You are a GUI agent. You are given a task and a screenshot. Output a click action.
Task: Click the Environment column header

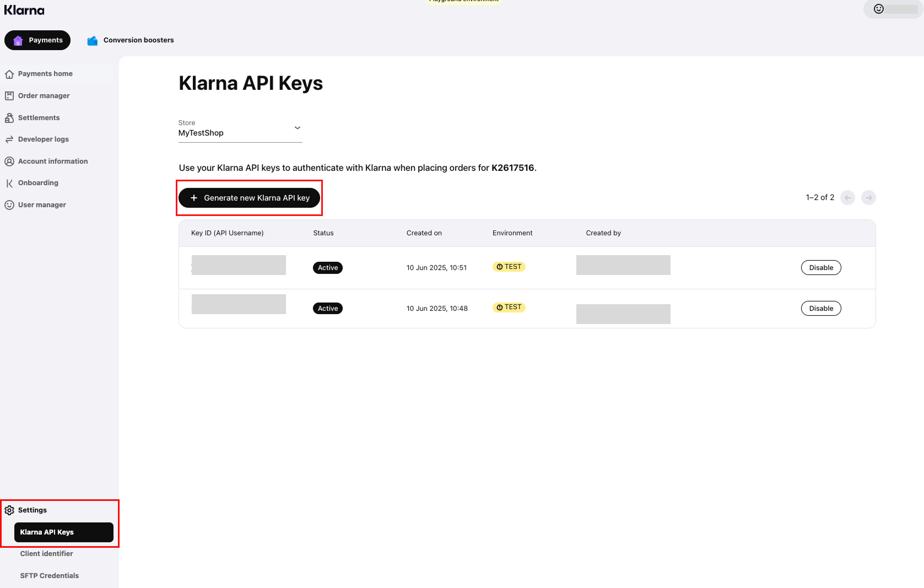coord(512,233)
